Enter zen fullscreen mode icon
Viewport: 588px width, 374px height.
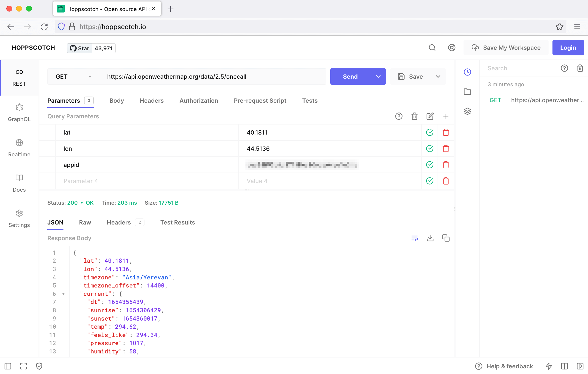click(24, 366)
